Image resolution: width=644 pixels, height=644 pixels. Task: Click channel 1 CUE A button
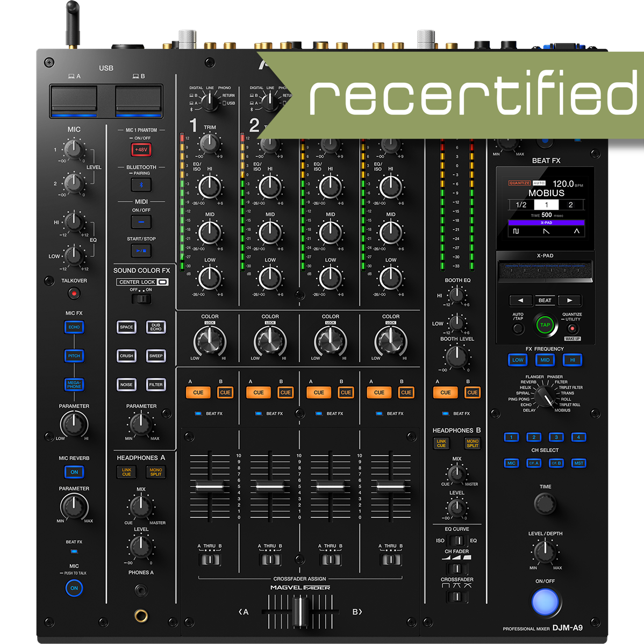click(x=198, y=392)
